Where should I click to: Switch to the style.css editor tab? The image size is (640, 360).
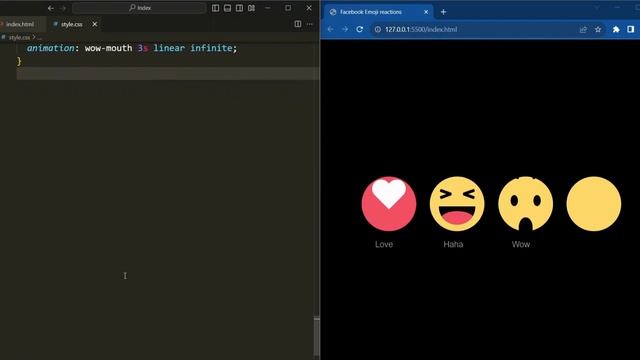tap(71, 24)
